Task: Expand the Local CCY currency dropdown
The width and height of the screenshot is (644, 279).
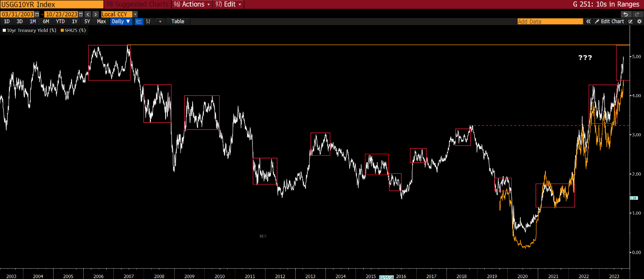Action: [x=135, y=14]
